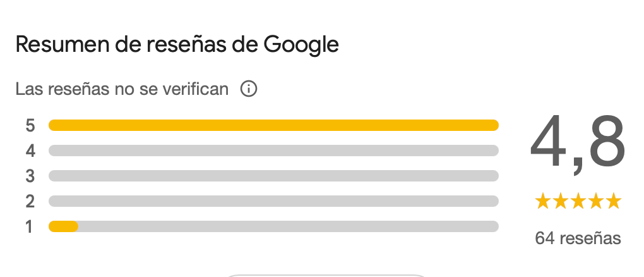Viewport: 644px width, 277px height.
Task: Click the number 4 rating row label
Action: tap(30, 151)
